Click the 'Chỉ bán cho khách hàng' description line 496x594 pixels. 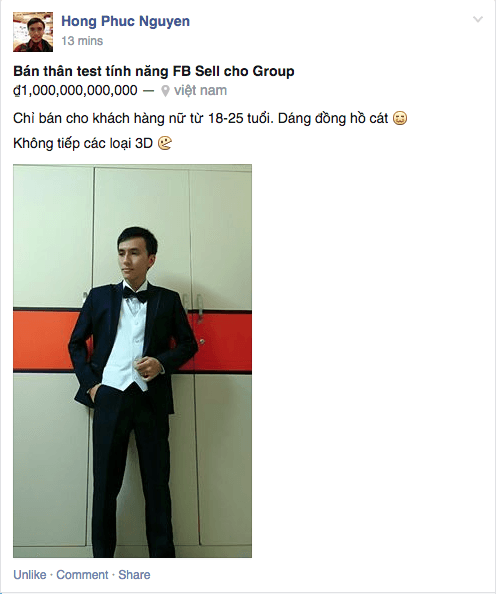pos(201,118)
